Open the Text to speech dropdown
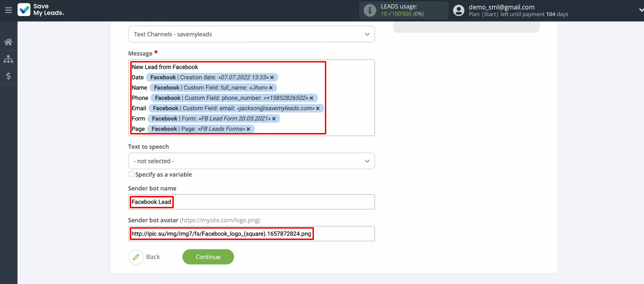644x284 pixels. 251,161
